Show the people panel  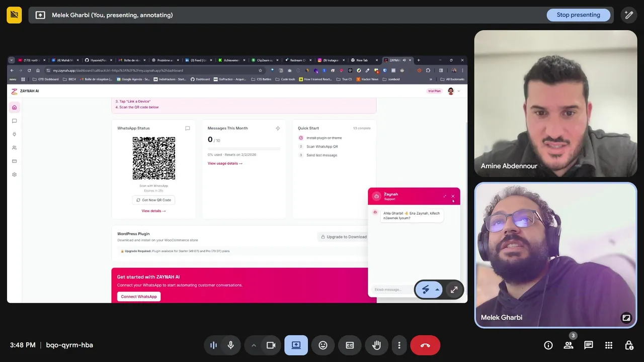tap(569, 345)
